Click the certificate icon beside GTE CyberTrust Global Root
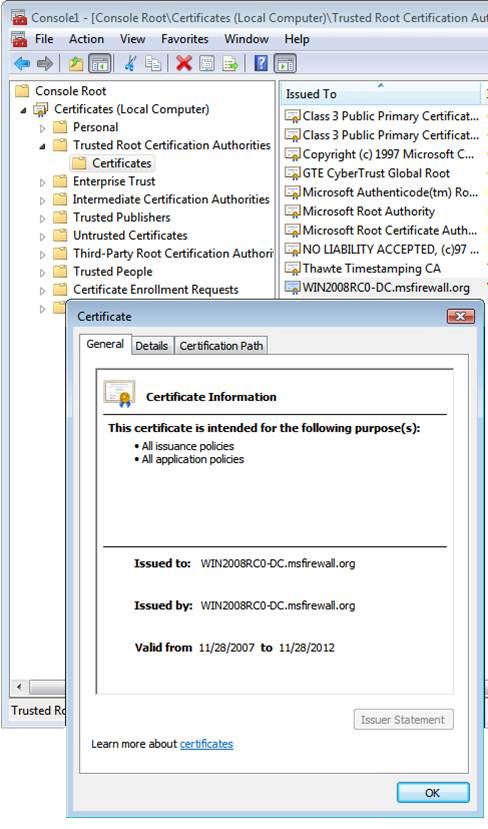 [292, 173]
